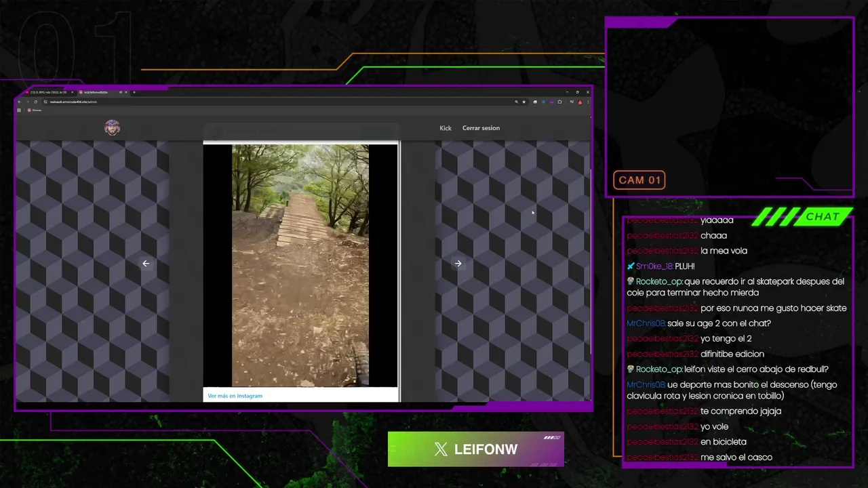
Task: Go to the next carousel item arrow
Action: point(458,264)
